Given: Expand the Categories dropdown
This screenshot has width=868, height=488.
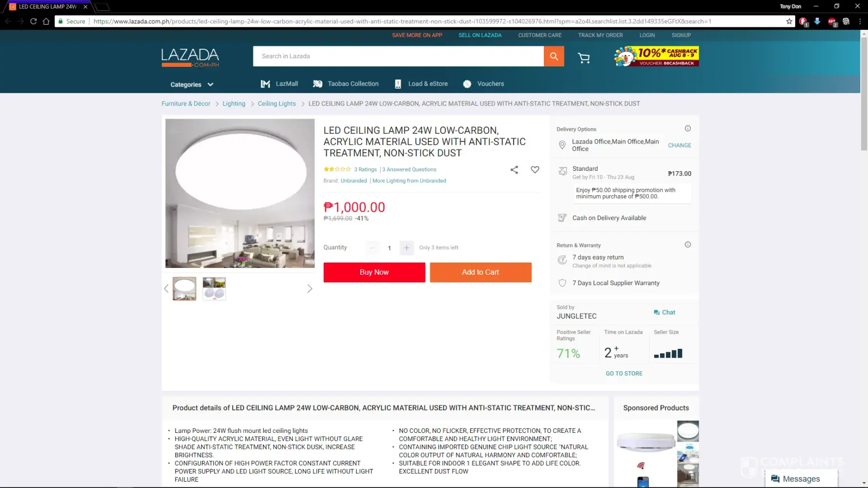Looking at the screenshot, I should (x=192, y=84).
